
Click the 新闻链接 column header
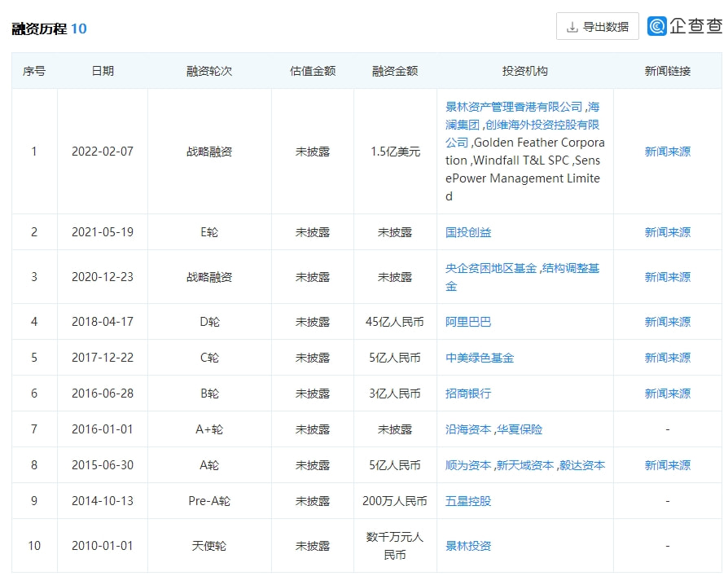[667, 71]
